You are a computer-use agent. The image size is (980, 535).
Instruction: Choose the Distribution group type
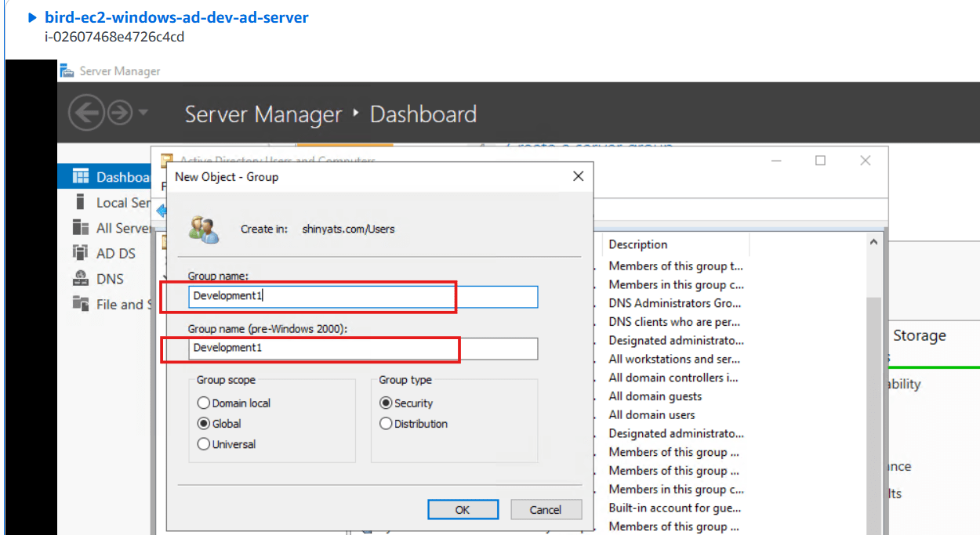click(x=386, y=424)
